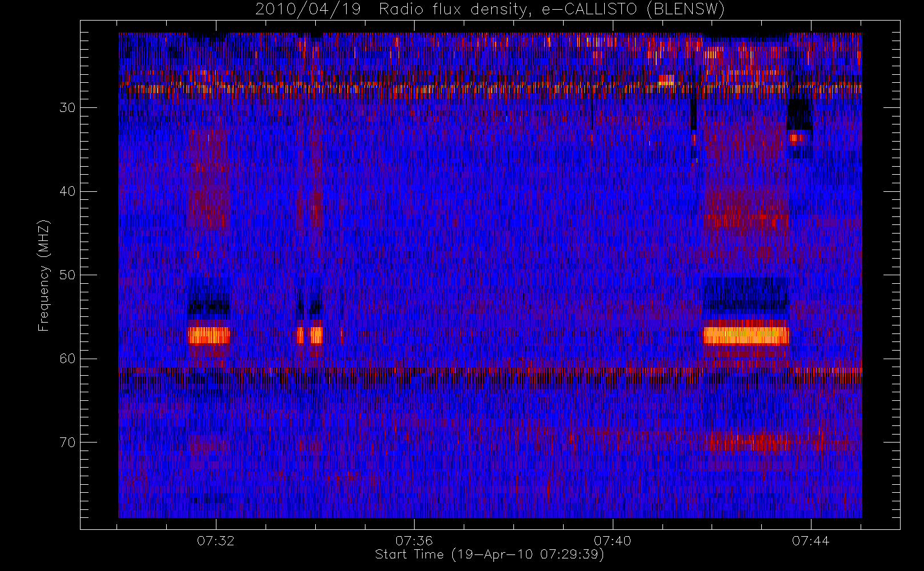This screenshot has height=571, width=924.
Task: Click the 07:36 time tick label
Action: point(414,541)
